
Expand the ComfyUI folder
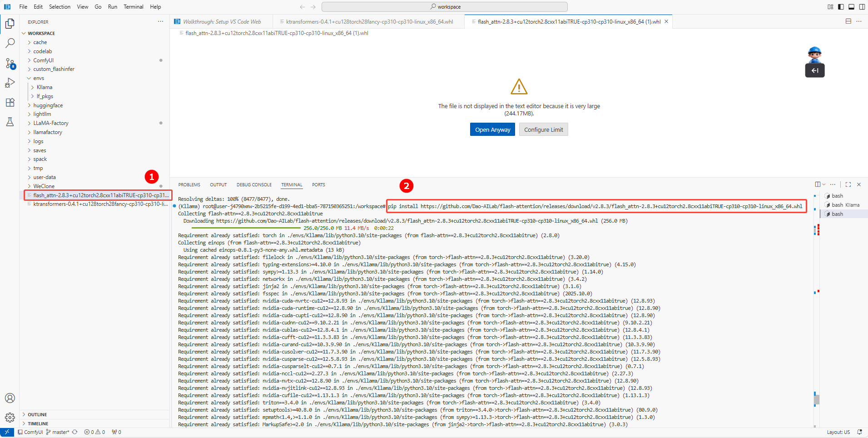[43, 60]
